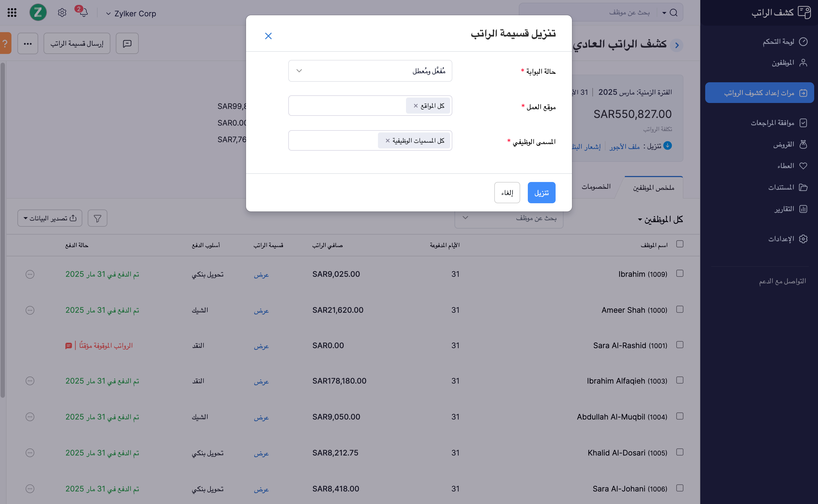This screenshot has height=504, width=818.
Task: Select all employees via the header checkbox
Action: [680, 244]
